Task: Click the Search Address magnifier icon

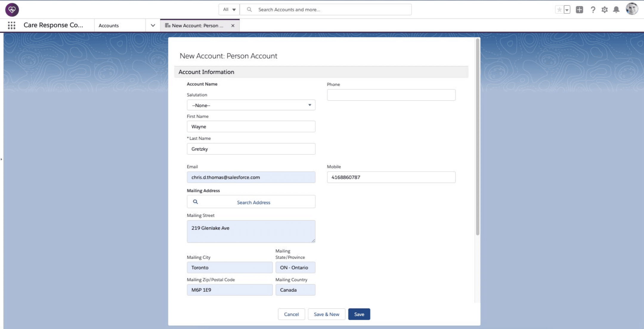Action: (x=195, y=202)
